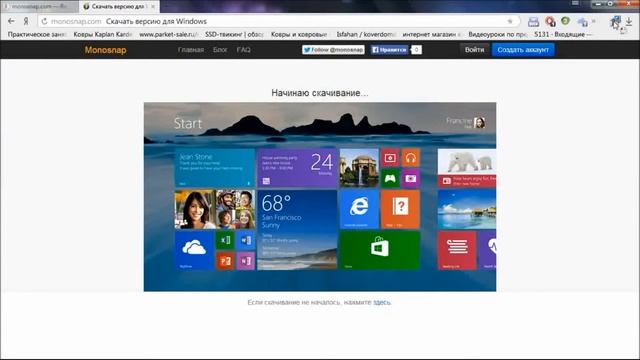Open the green circular extension icon
This screenshot has height=360, width=640.
(565, 20)
